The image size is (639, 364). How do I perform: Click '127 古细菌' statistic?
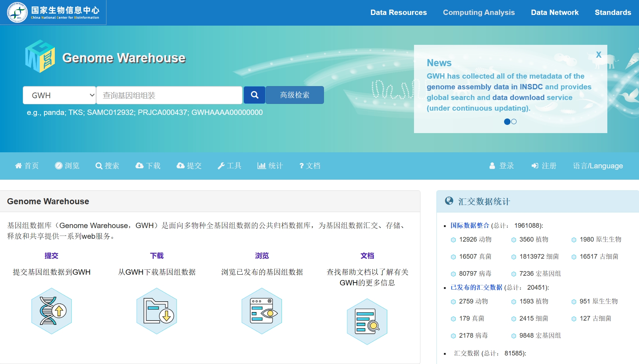596,318
